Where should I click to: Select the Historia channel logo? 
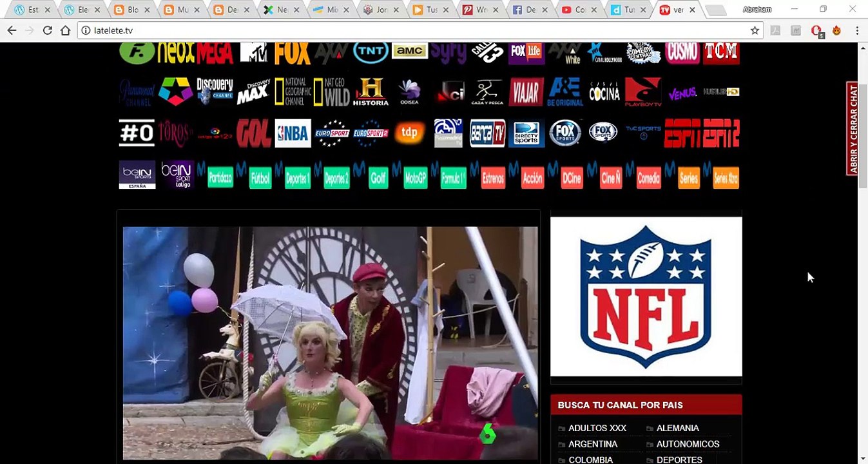pyautogui.click(x=371, y=92)
